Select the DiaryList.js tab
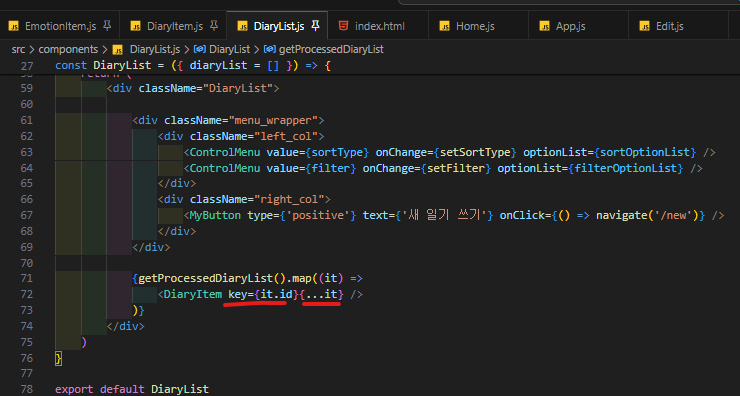Image resolution: width=740 pixels, height=396 pixels. [278, 26]
